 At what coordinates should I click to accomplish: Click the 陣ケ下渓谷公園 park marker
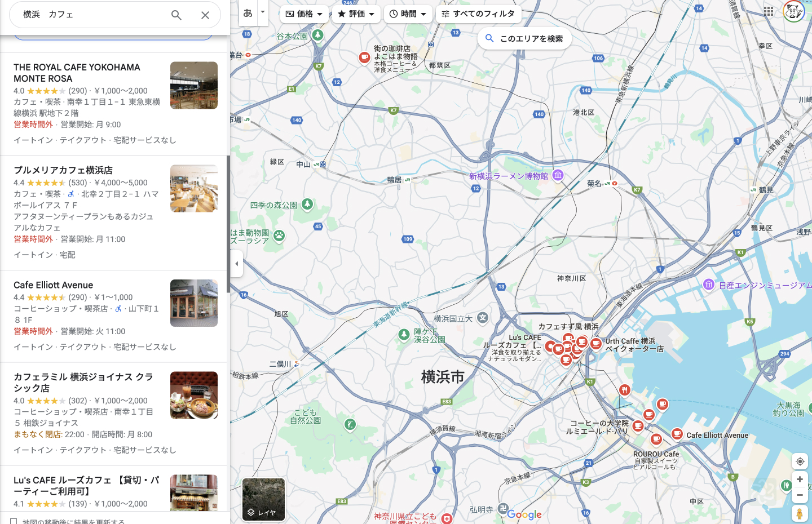click(404, 335)
